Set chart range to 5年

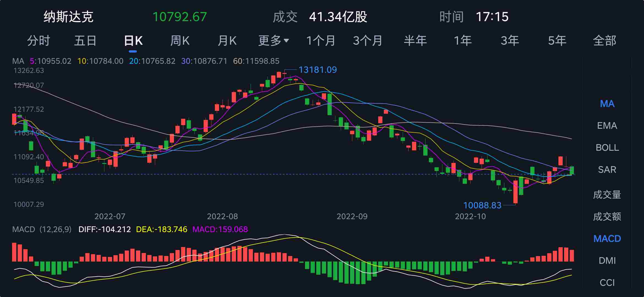pyautogui.click(x=557, y=41)
